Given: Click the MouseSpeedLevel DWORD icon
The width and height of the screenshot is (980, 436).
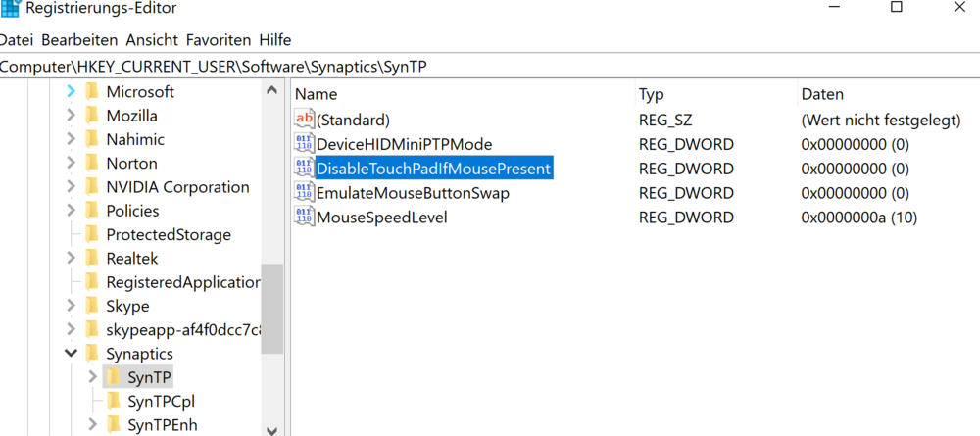Looking at the screenshot, I should click(x=304, y=218).
